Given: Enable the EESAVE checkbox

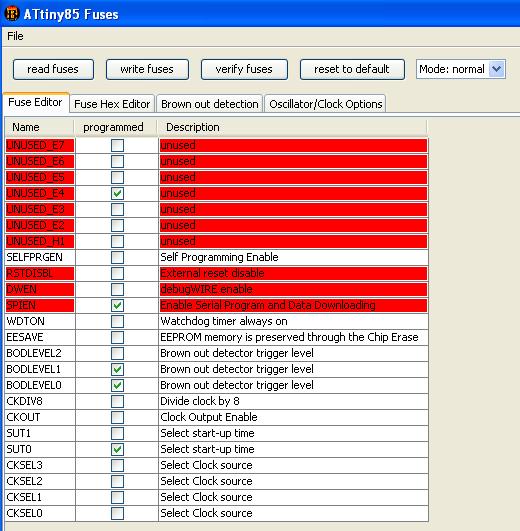Looking at the screenshot, I should coord(117,337).
